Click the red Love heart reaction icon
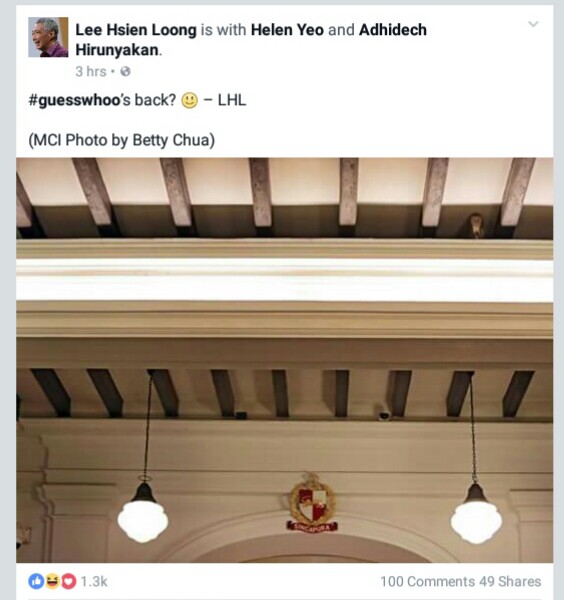This screenshot has height=600, width=564. point(69,582)
